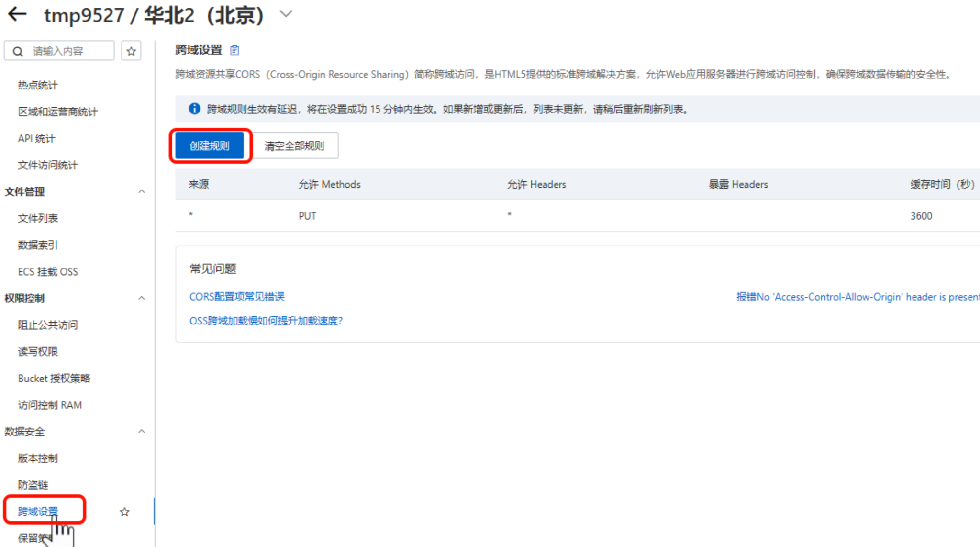Screen dimensions: 980x547
Task: Collapse the 权限控制 section
Action: pyautogui.click(x=141, y=298)
